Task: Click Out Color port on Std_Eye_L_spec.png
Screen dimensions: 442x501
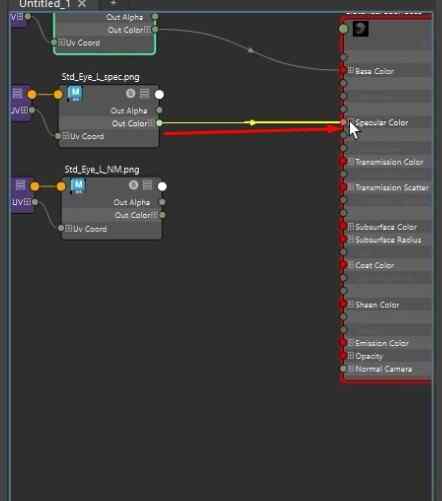Action: pos(160,123)
